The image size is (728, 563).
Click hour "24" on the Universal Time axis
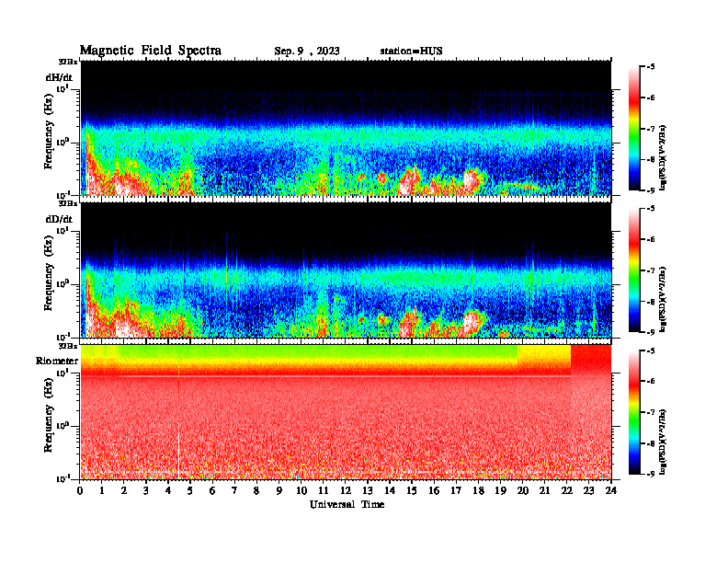611,491
